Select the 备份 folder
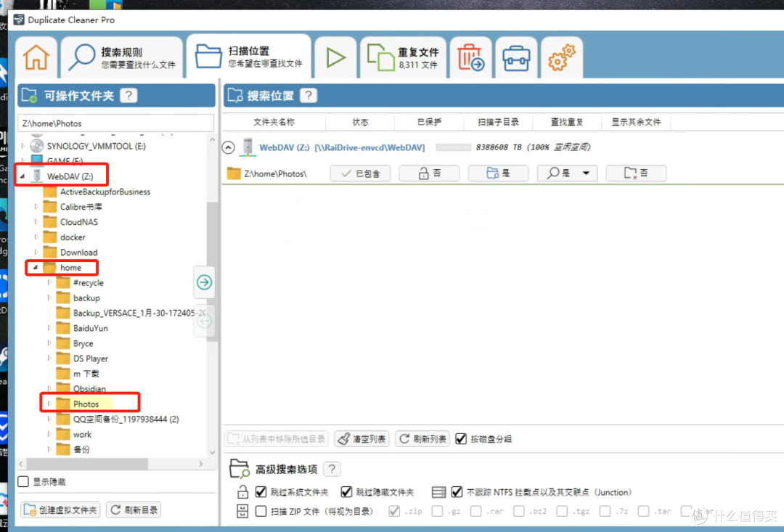The width and height of the screenshot is (784, 532). coord(81,449)
